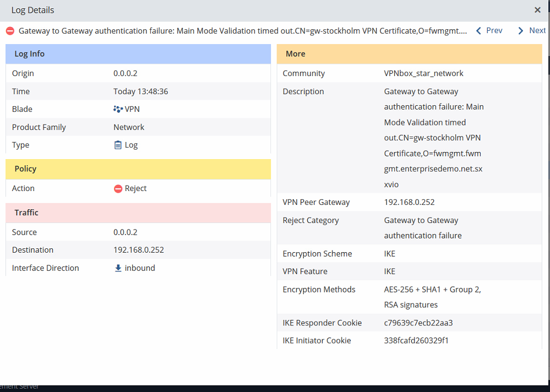Click the Product Family value Network
The height and width of the screenshot is (392, 550).
coord(129,127)
